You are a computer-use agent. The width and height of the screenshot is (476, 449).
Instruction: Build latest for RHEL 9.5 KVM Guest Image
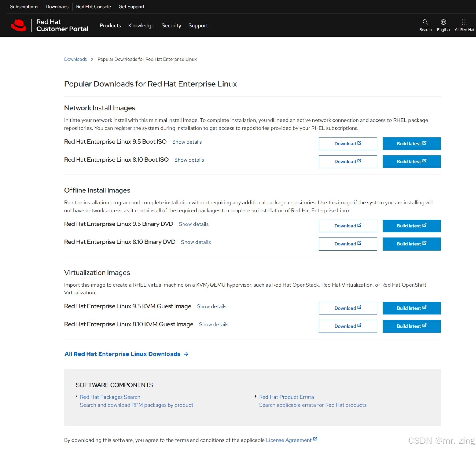[x=411, y=308]
